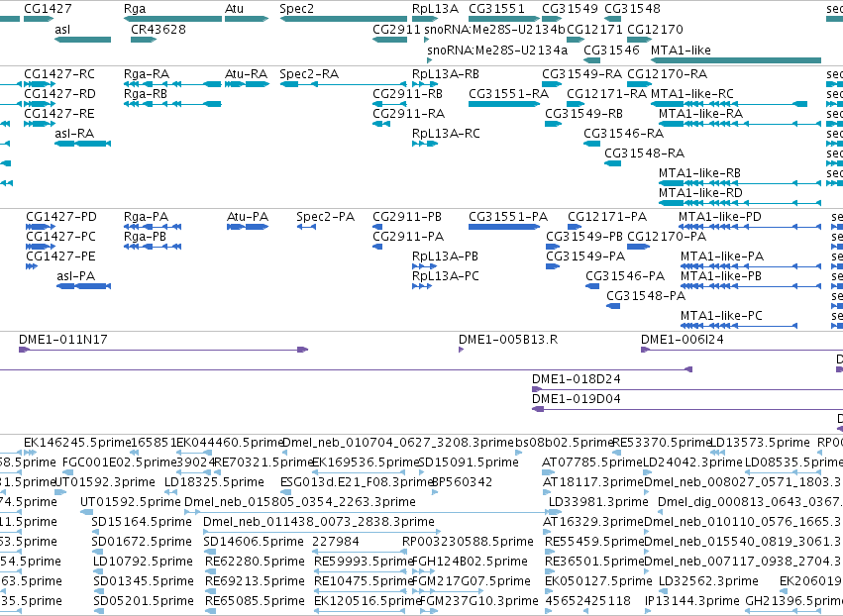Click EST RE62280.5prime label
843x616 pixels.
point(255,562)
